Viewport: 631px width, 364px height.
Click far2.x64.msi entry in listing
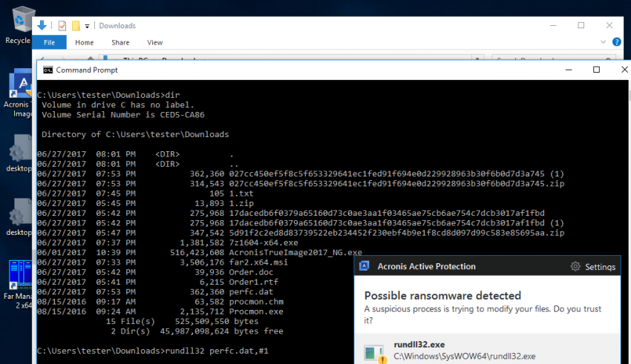coord(258,262)
